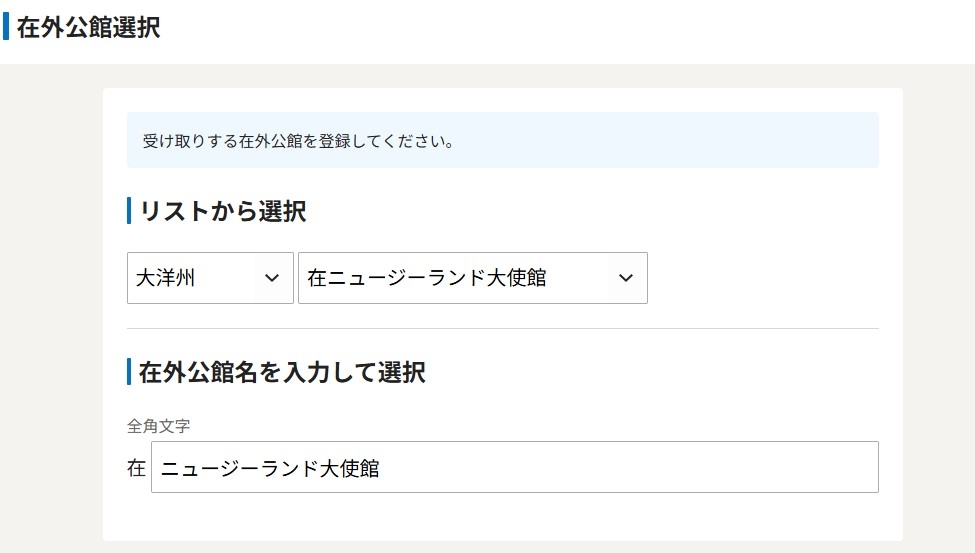This screenshot has width=975, height=553.
Task: Click the 在 prefix left of input
Action: [137, 468]
